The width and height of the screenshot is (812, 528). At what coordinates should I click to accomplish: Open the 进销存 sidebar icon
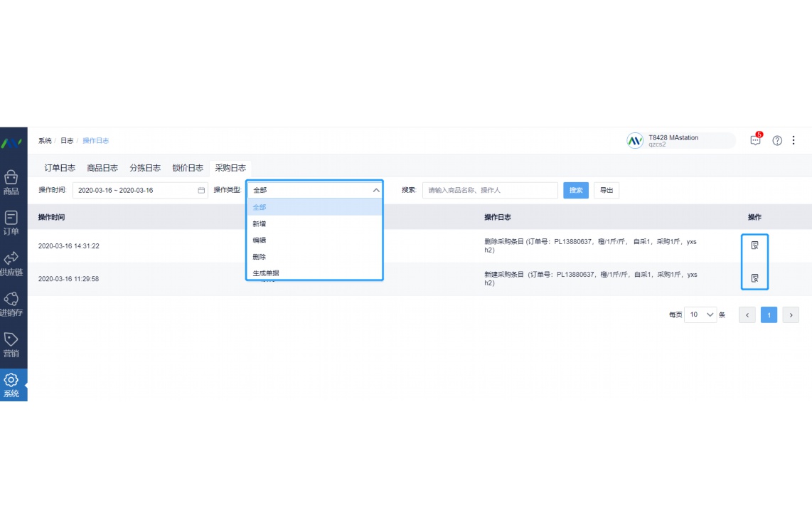click(x=11, y=303)
